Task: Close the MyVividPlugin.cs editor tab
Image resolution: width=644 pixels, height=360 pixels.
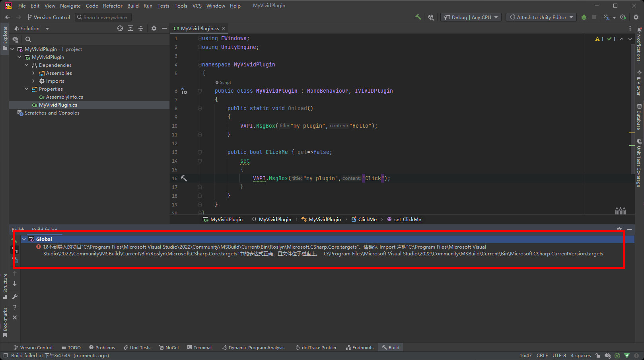Action: tap(224, 28)
